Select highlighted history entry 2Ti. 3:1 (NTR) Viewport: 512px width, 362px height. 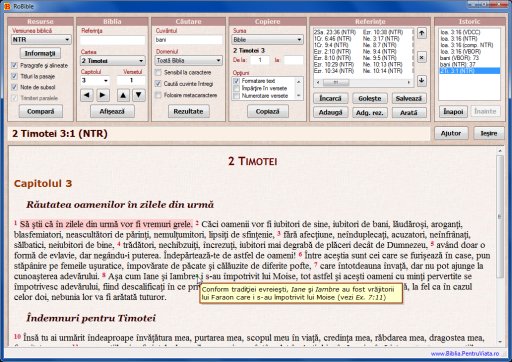coord(470,71)
